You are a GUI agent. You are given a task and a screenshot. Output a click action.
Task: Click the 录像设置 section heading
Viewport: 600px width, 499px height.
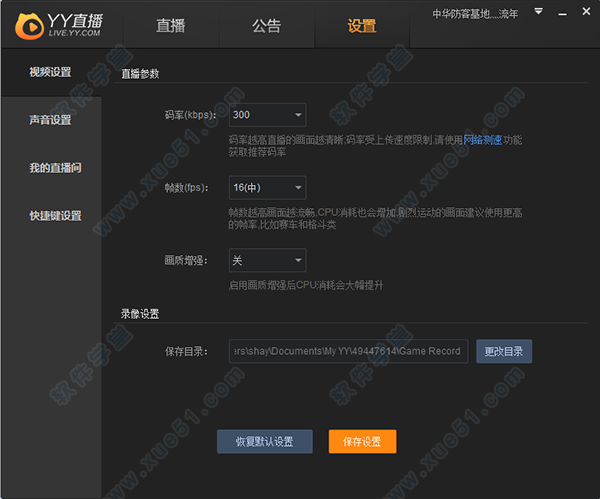point(140,314)
